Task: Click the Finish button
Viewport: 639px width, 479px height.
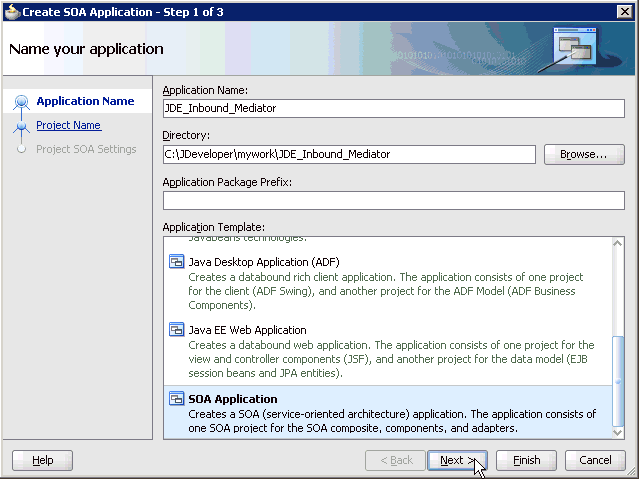Action: point(526,460)
